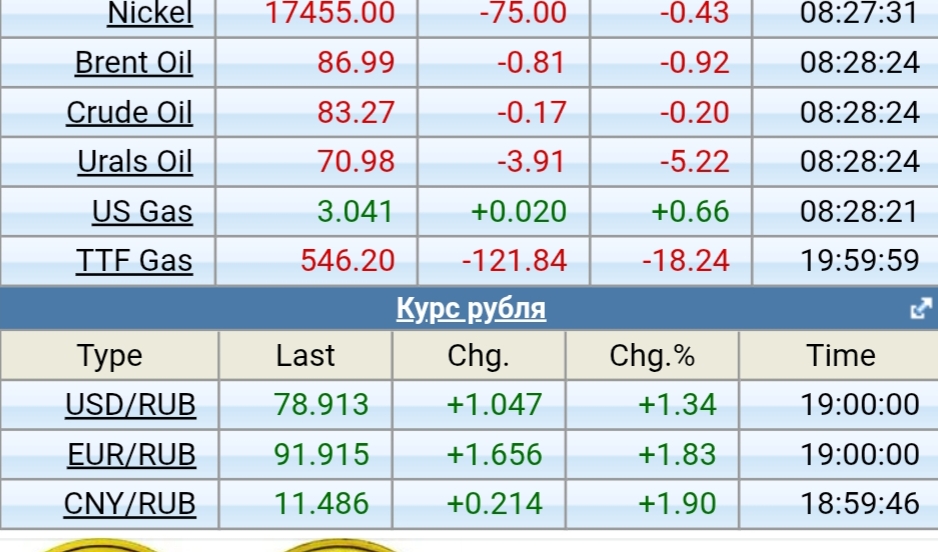Click the Chg.% column header
This screenshot has width=938, height=552.
pos(652,356)
